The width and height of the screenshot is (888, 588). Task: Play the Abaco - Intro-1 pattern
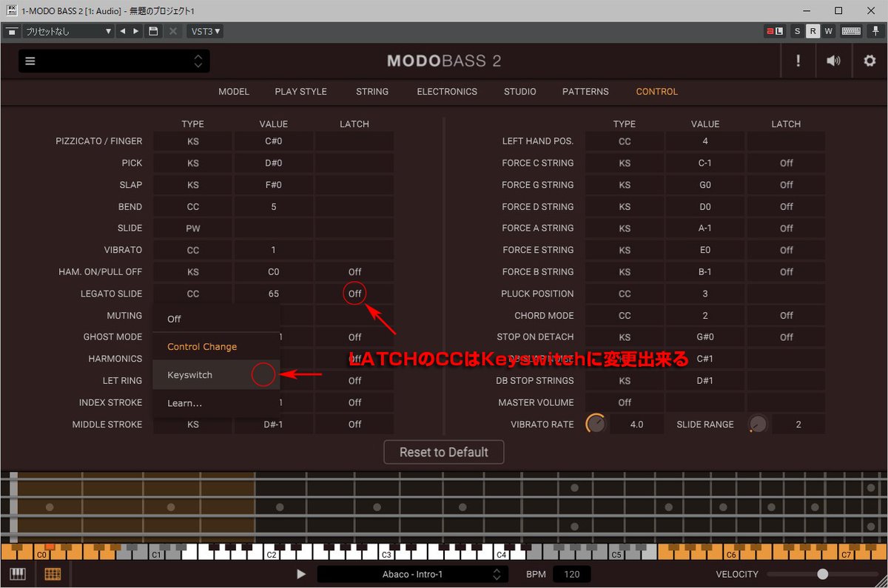point(300,574)
